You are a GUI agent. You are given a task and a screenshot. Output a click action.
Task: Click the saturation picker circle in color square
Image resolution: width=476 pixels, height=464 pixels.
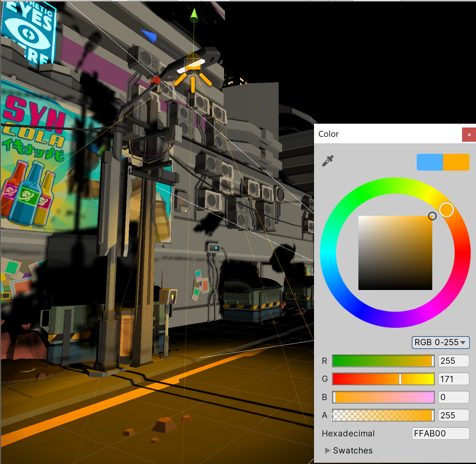432,216
